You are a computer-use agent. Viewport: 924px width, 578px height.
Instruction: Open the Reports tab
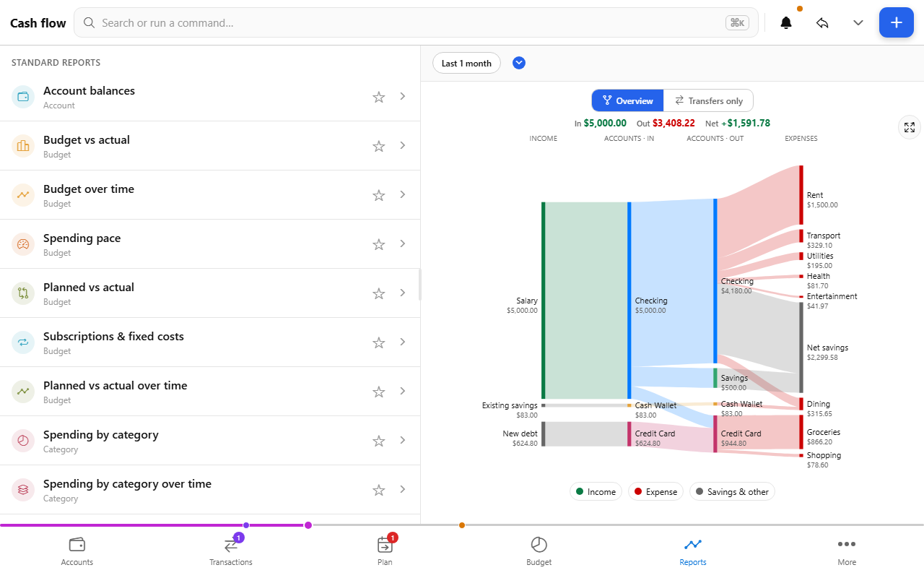click(x=693, y=551)
